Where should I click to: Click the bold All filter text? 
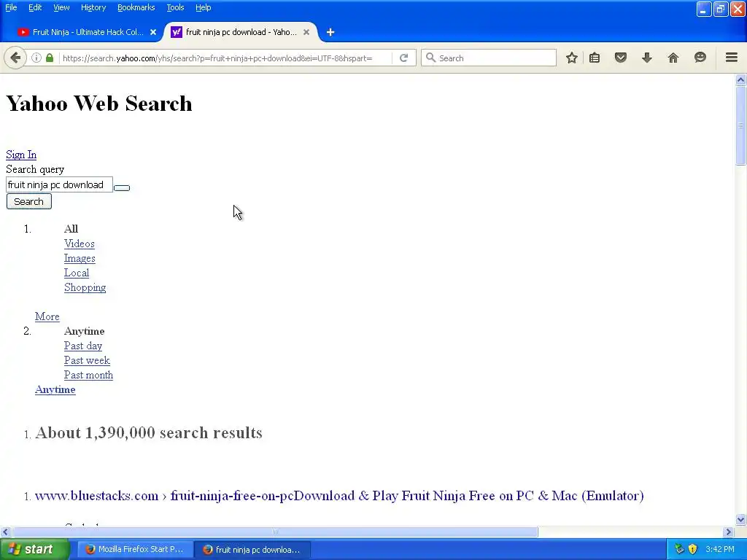pyautogui.click(x=71, y=229)
